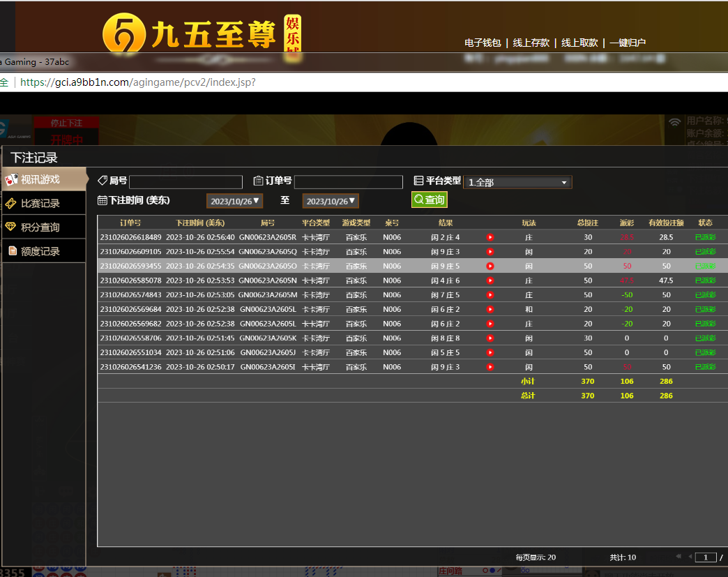Image resolution: width=728 pixels, height=577 pixels.
Task: Click bet type 和 in 玩法 column
Action: pyautogui.click(x=529, y=309)
